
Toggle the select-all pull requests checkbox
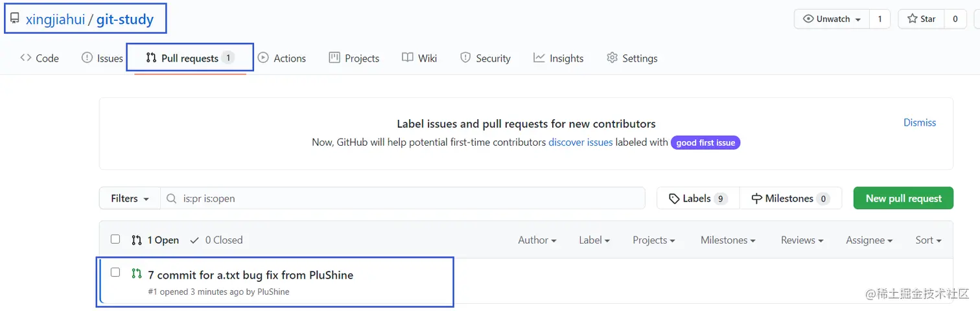click(x=115, y=239)
